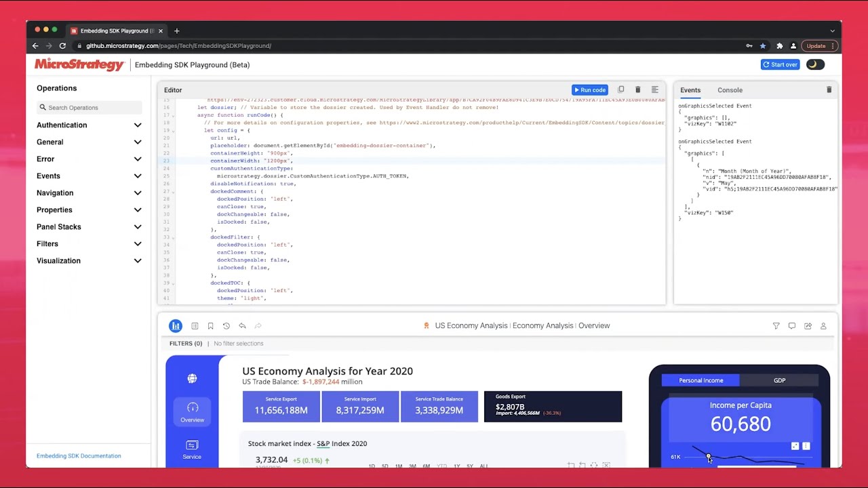This screenshot has width=868, height=488.
Task: Click the Income per Capita value 60,680
Action: click(741, 424)
